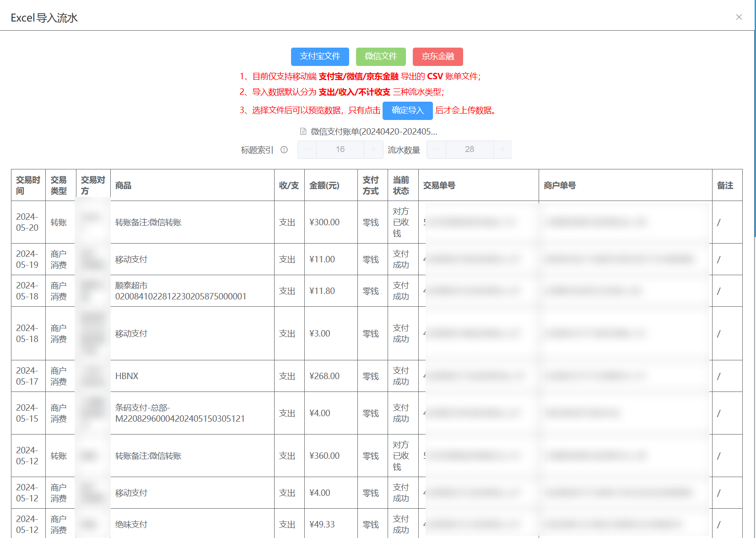756x538 pixels.
Task: Select the ¥360.00 amount cell
Action: [331, 456]
